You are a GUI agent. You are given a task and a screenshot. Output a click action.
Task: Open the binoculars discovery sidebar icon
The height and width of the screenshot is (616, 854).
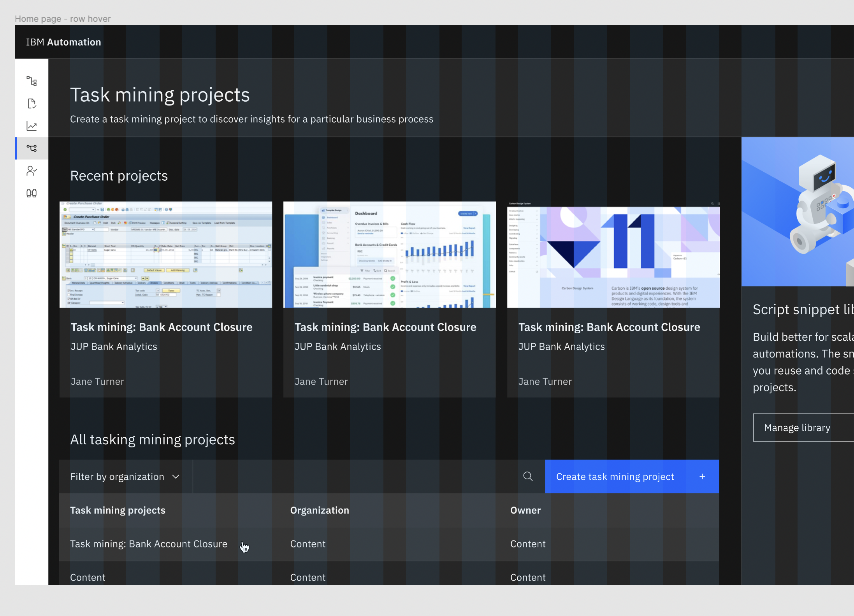(x=32, y=193)
